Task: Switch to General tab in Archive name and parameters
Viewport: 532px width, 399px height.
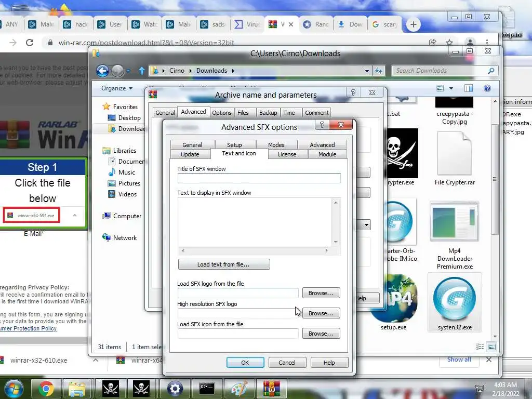Action: 165,113
